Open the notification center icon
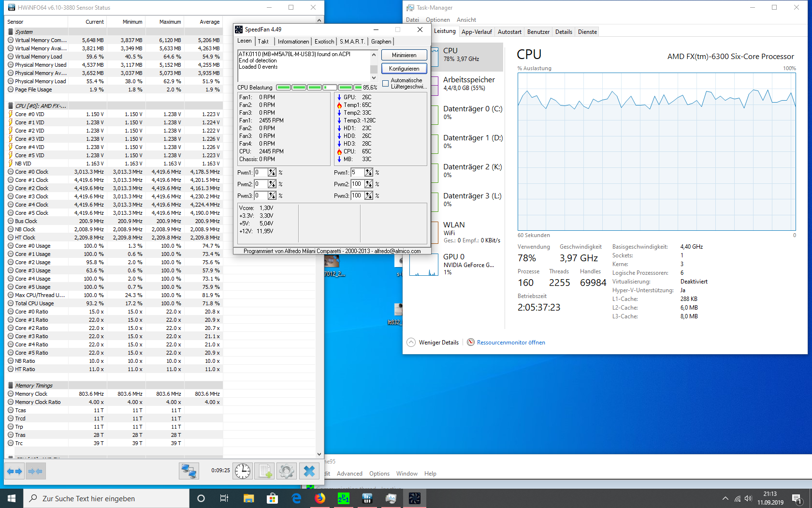 point(797,498)
